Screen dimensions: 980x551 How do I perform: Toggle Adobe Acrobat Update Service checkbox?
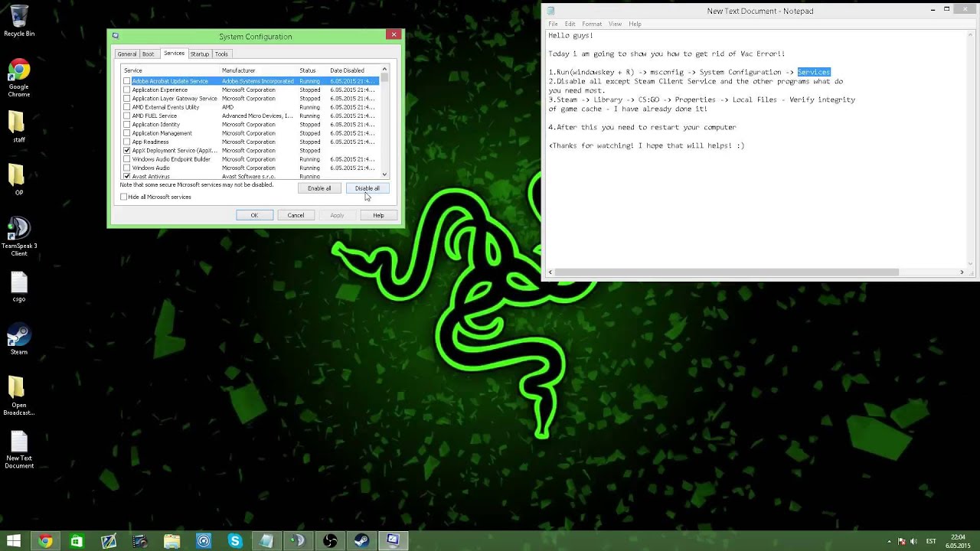(126, 81)
